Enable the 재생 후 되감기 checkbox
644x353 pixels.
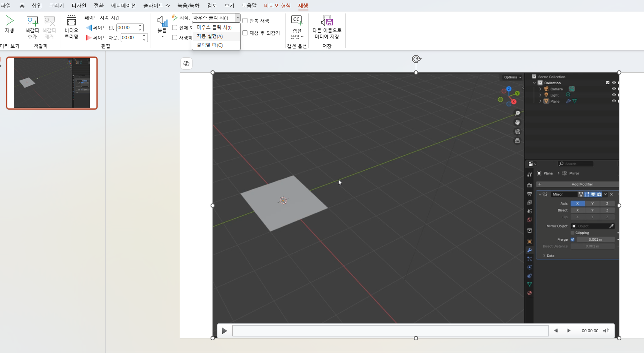click(x=245, y=33)
